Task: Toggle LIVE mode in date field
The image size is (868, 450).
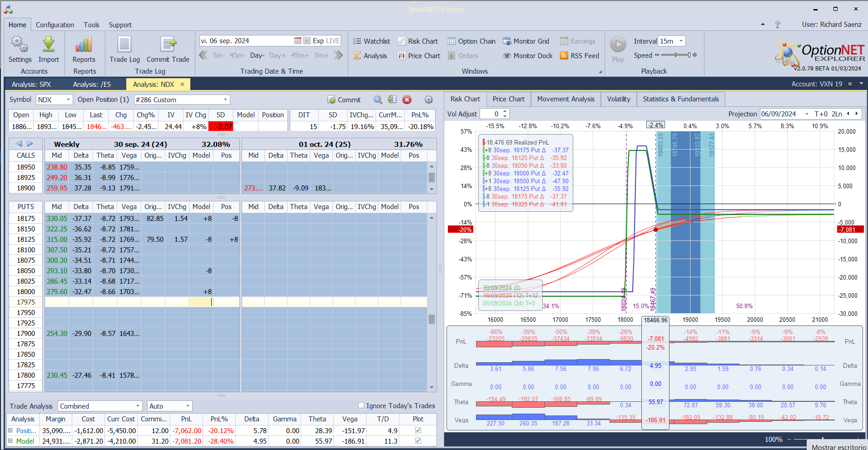Action: click(332, 41)
